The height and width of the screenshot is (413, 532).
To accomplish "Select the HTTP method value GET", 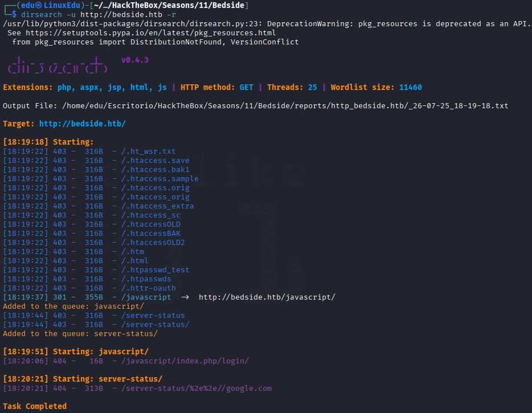I will point(246,88).
